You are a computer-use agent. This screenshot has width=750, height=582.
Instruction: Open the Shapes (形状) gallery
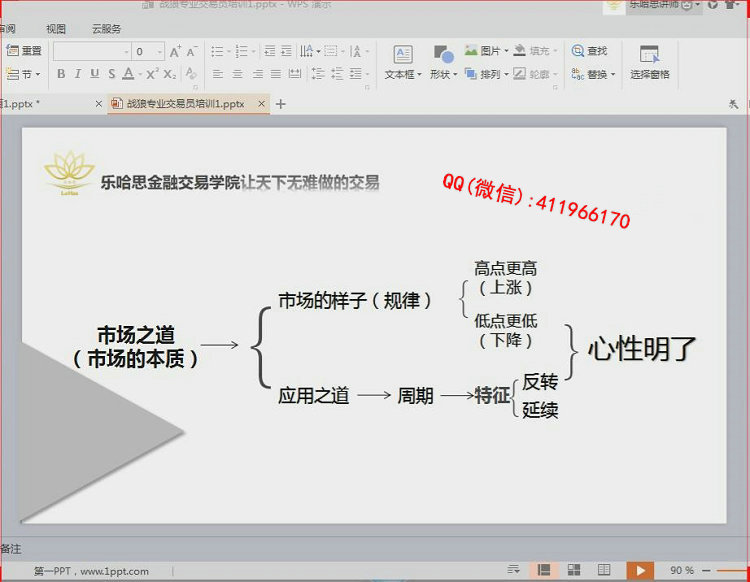click(443, 62)
